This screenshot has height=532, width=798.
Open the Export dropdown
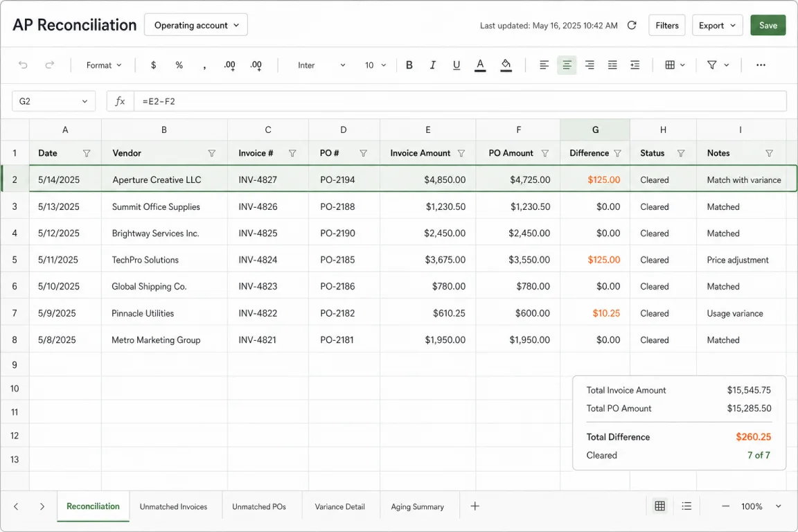(x=717, y=26)
